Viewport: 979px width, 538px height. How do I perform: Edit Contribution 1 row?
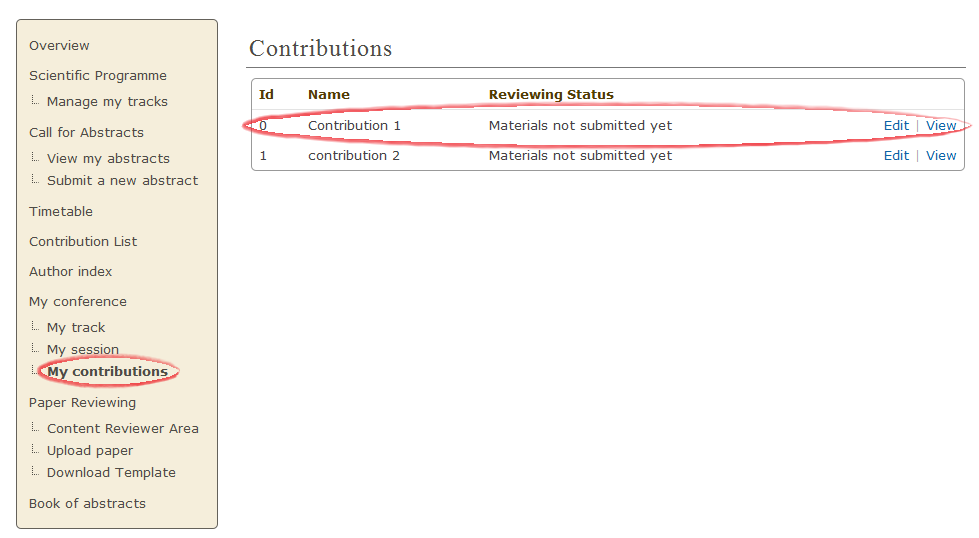tap(896, 125)
